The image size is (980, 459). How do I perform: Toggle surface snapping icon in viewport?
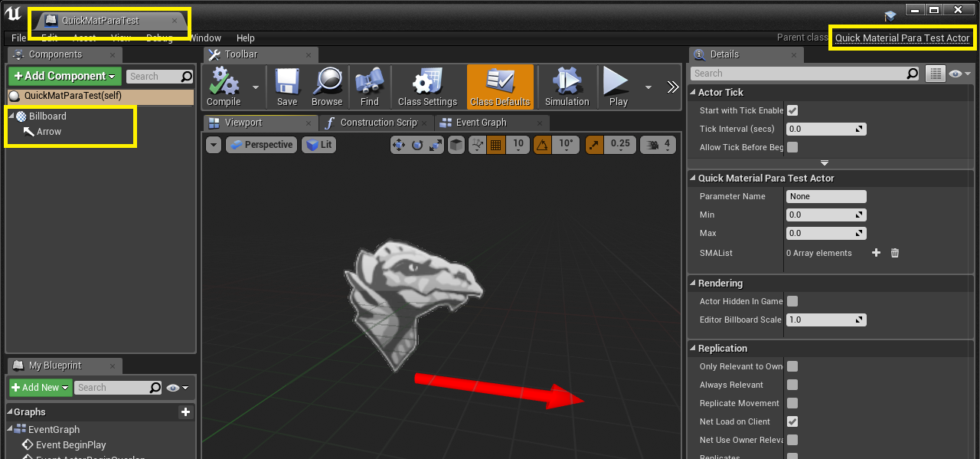tap(477, 144)
